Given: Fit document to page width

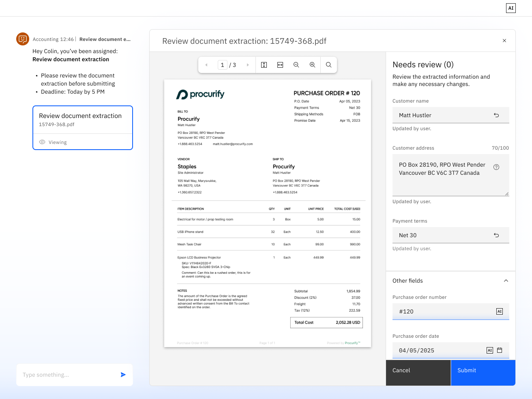Looking at the screenshot, I should [x=280, y=65].
